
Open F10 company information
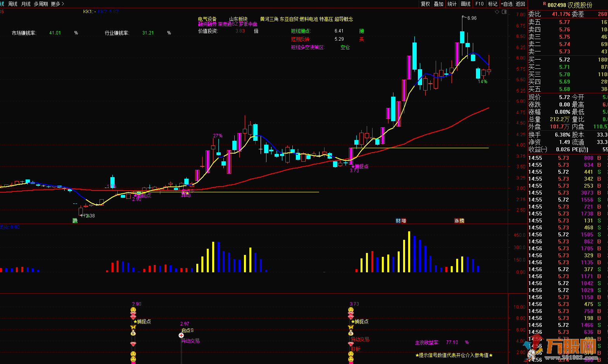(x=479, y=4)
